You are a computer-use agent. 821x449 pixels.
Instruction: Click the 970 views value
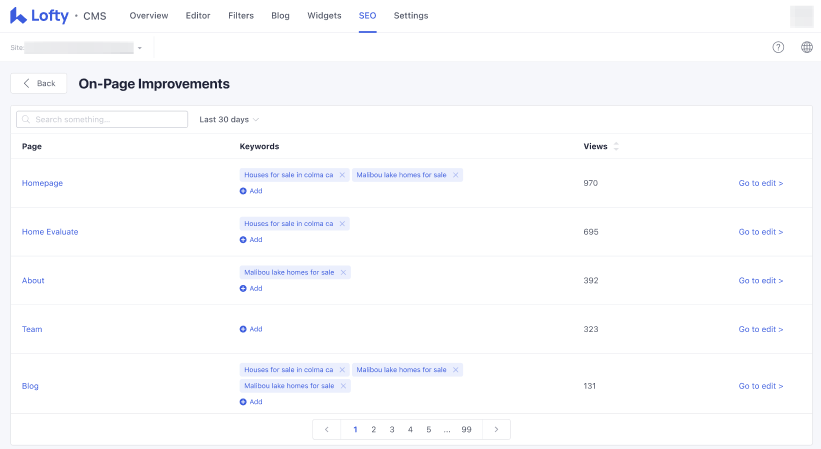pos(591,183)
